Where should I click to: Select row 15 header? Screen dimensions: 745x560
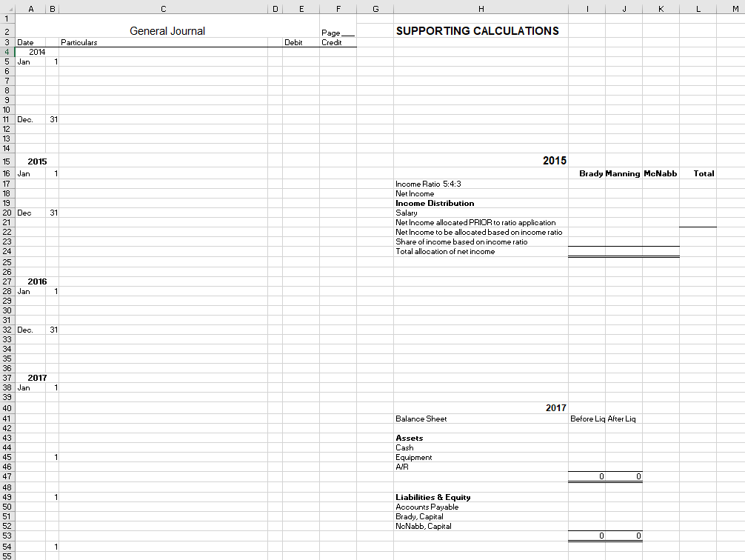point(7,161)
